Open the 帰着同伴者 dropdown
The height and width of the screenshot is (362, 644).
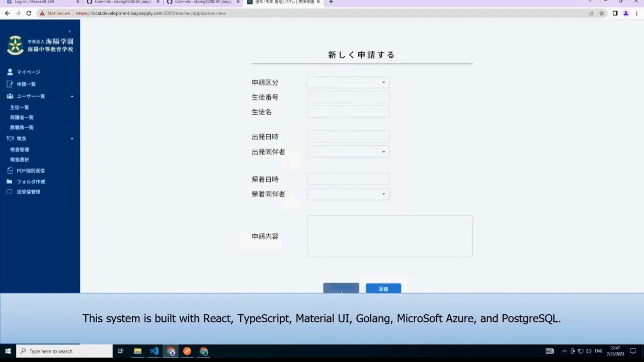pos(348,194)
